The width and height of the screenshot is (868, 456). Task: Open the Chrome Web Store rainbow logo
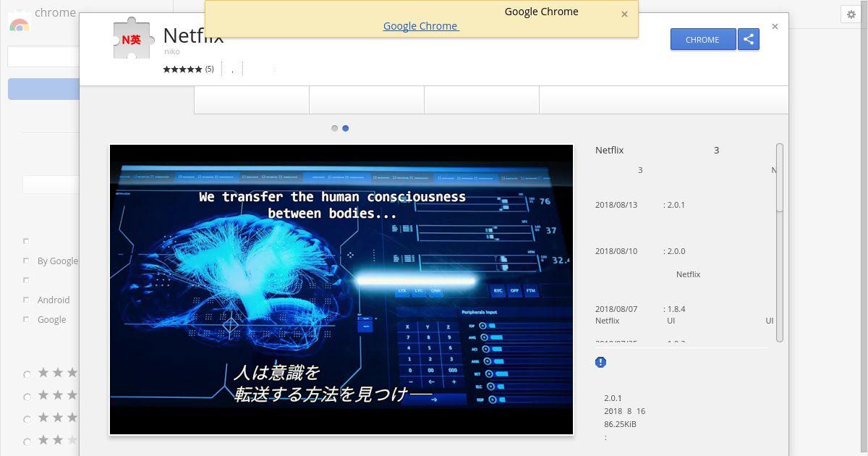(20, 22)
